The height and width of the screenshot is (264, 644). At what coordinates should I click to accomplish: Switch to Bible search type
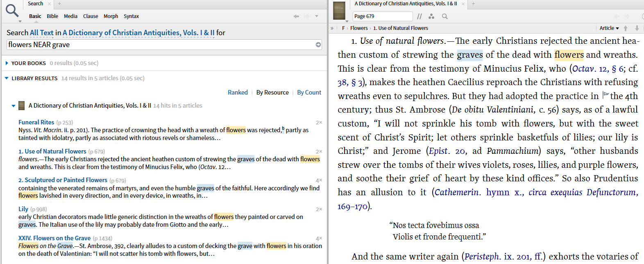[x=52, y=16]
